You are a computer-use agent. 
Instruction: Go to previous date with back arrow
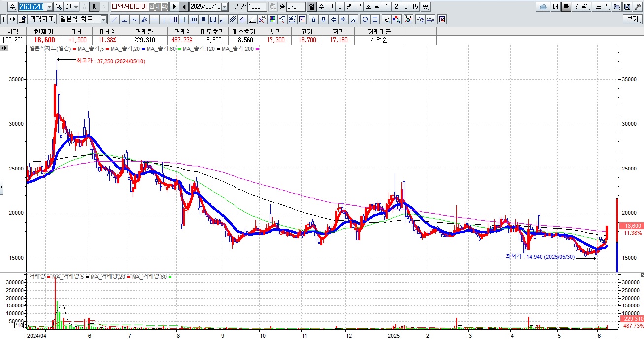click(x=183, y=7)
